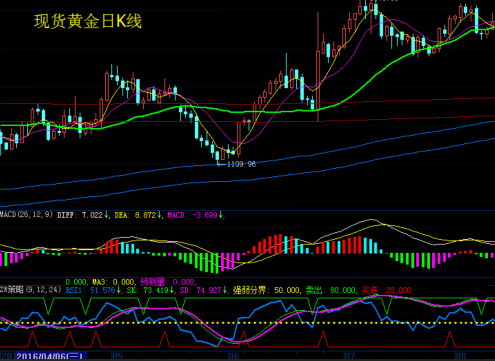
Task: Open the ZW策略(9,12,24) indicator label
Action: (31, 290)
